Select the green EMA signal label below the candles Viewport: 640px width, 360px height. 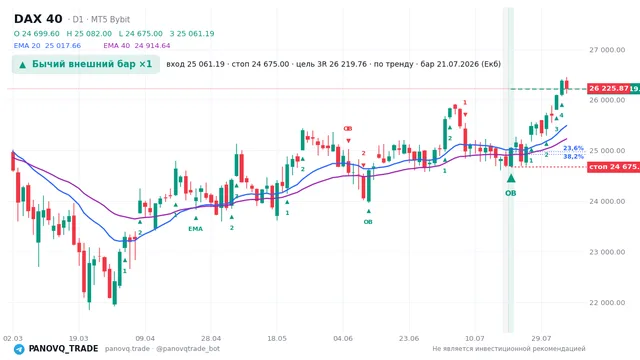[x=196, y=229]
